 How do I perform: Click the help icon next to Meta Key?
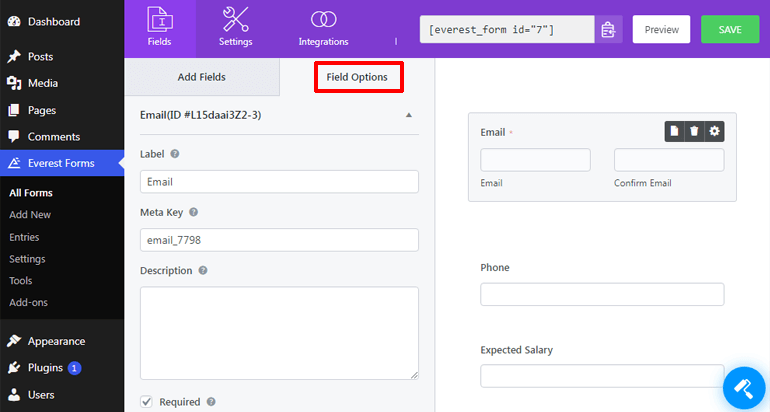pos(193,212)
